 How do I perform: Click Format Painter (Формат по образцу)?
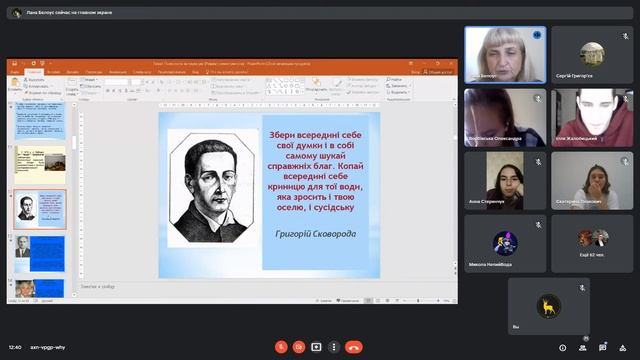pos(42,93)
